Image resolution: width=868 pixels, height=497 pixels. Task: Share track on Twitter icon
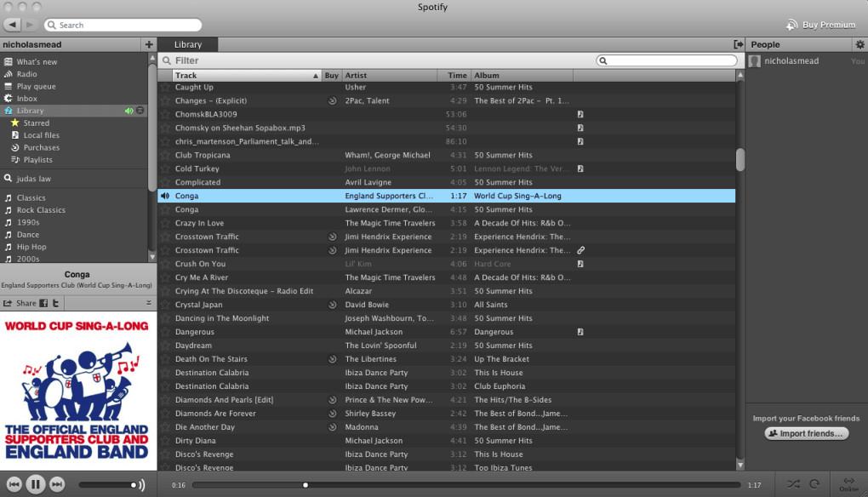coord(55,303)
